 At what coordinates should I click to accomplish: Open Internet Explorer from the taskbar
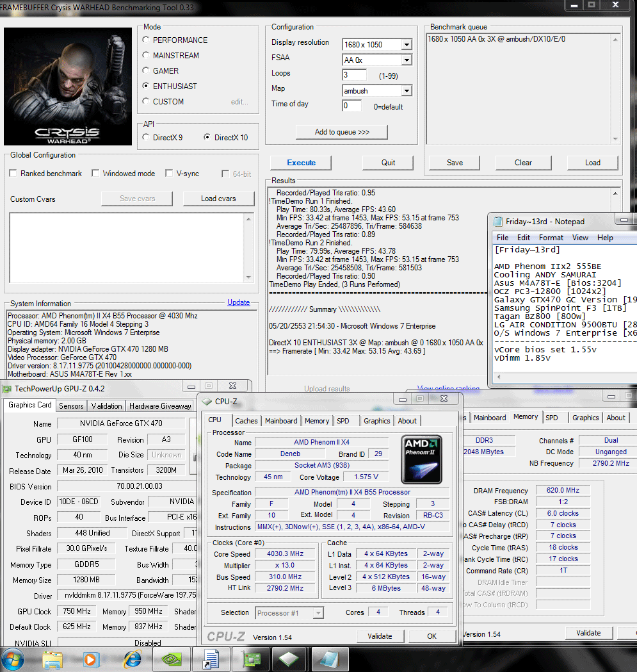click(x=133, y=660)
